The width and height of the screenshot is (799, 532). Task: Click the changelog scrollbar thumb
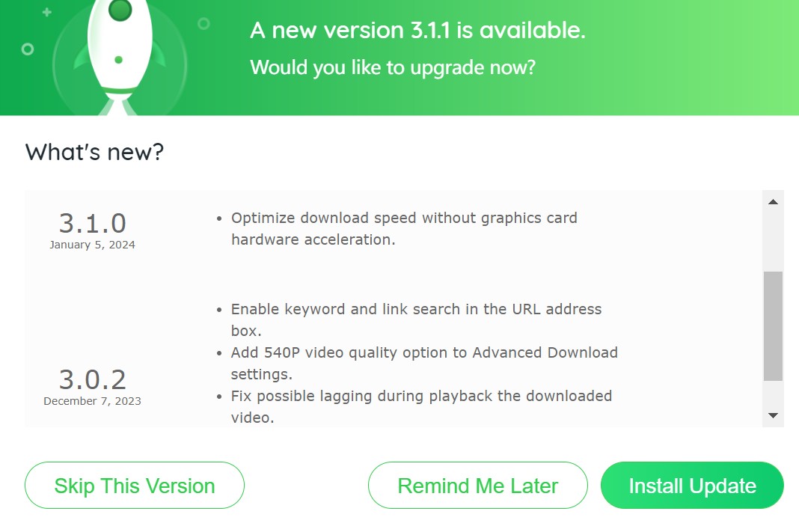click(x=773, y=326)
